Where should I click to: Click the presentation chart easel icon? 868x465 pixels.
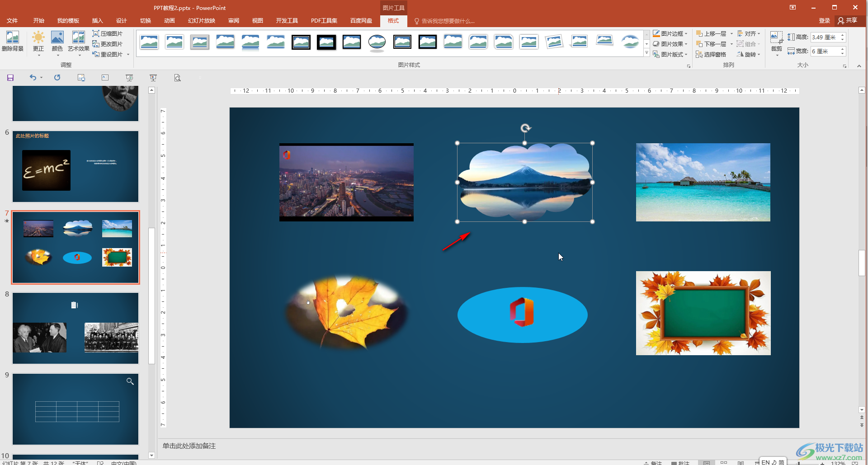click(x=153, y=78)
